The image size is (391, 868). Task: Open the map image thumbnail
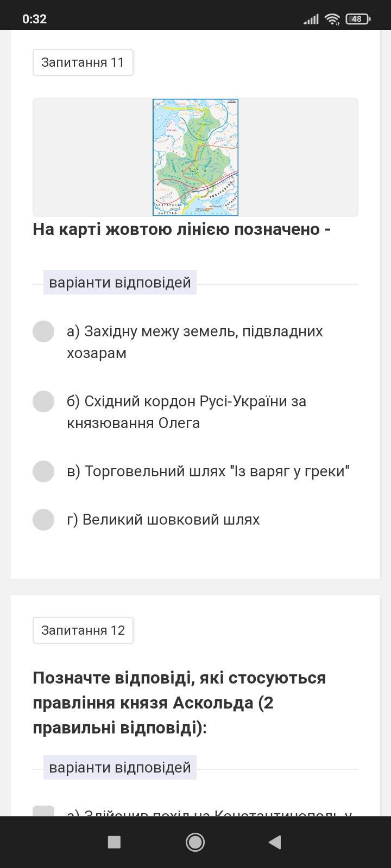[195, 157]
